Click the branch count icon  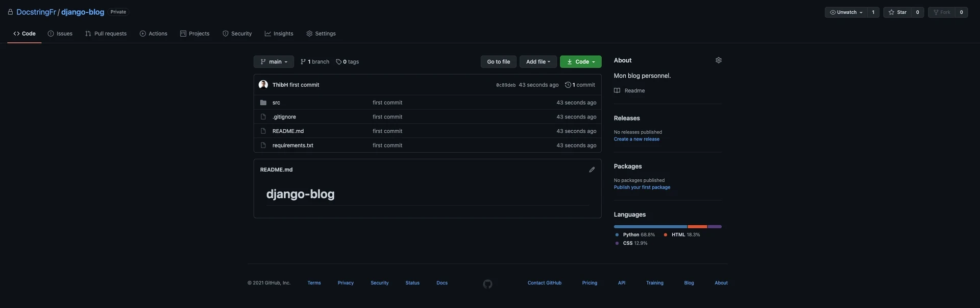303,62
